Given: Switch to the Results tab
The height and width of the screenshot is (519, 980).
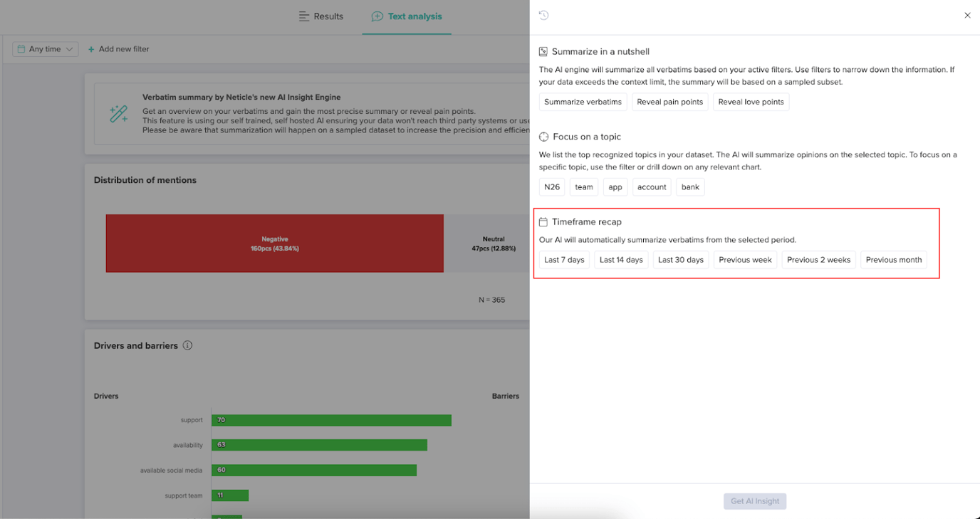Looking at the screenshot, I should [320, 16].
